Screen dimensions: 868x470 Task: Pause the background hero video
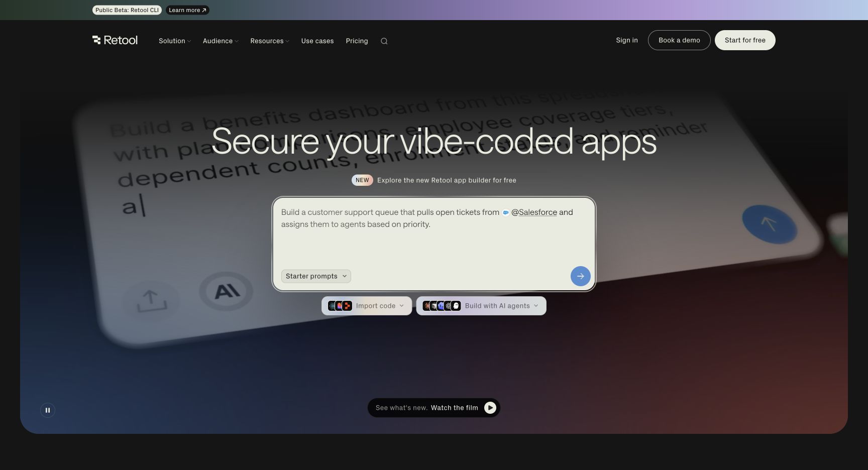point(48,410)
